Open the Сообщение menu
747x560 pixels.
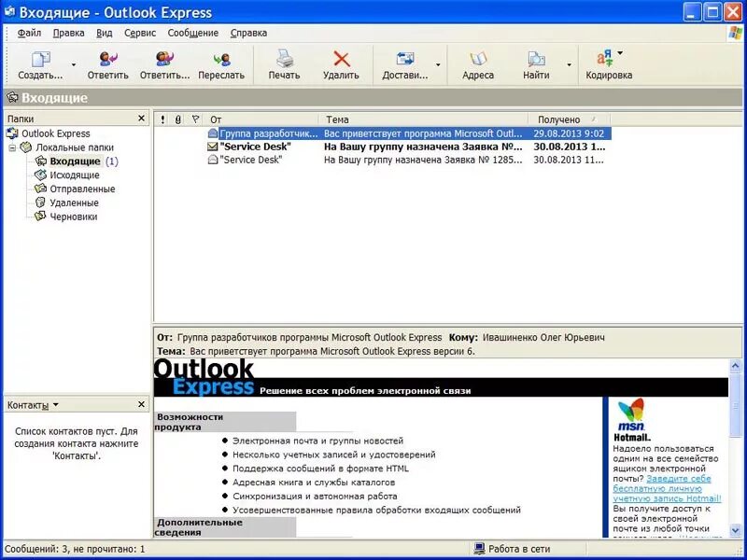193,33
